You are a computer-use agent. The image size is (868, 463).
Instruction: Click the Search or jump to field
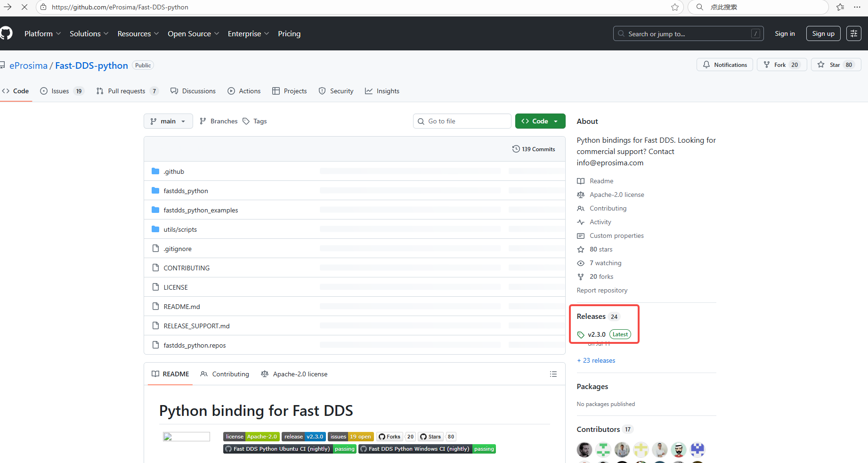(x=688, y=33)
